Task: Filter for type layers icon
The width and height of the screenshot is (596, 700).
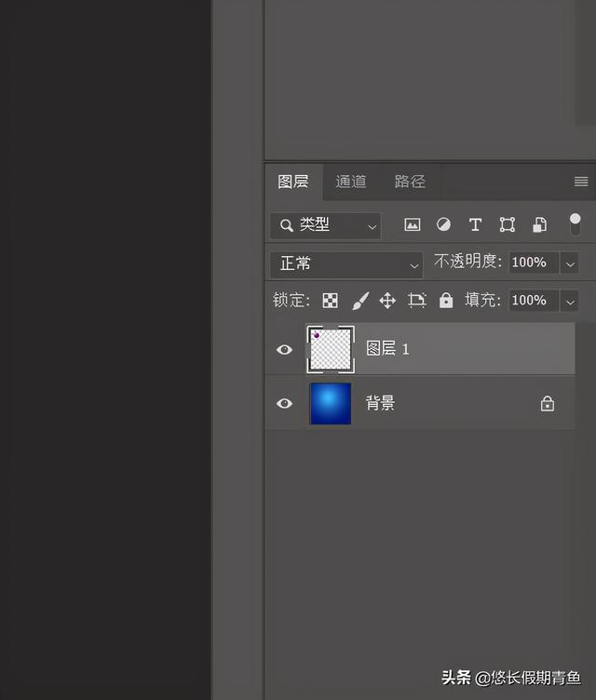Action: [475, 224]
